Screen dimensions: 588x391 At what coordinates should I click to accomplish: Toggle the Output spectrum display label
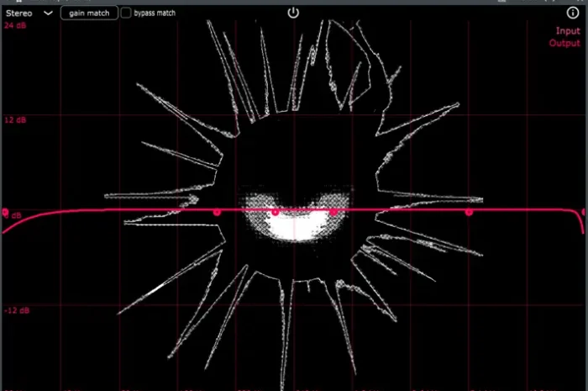564,43
